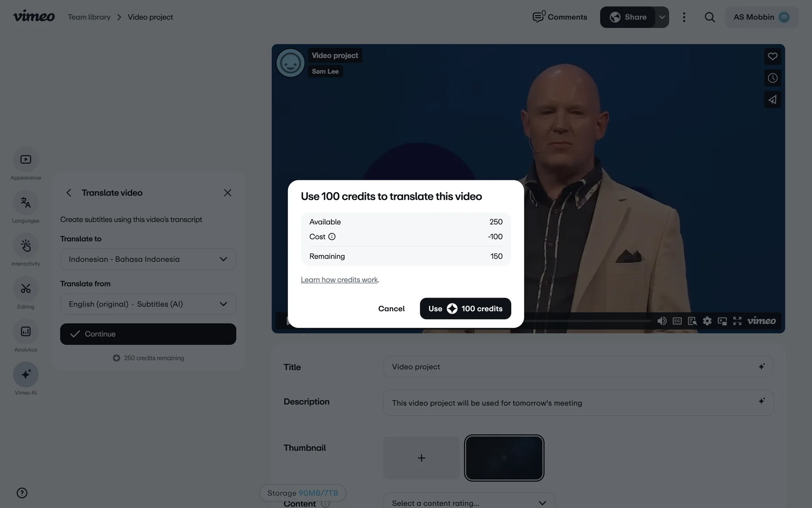Go to Team library breadcrumb

click(89, 17)
